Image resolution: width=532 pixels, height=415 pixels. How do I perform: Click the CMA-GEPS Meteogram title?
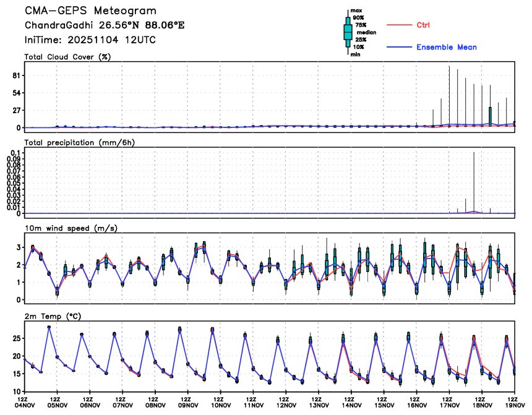90,11
